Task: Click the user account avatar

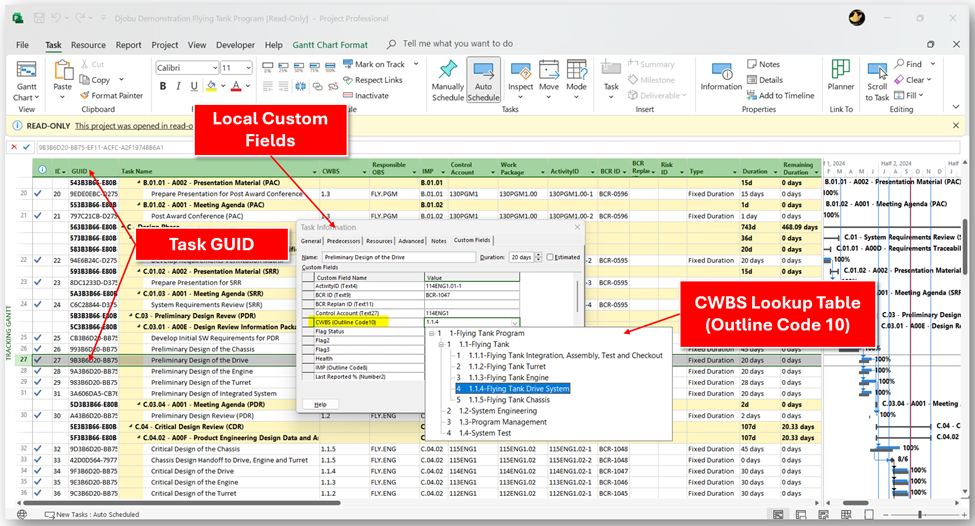Action: tap(857, 18)
